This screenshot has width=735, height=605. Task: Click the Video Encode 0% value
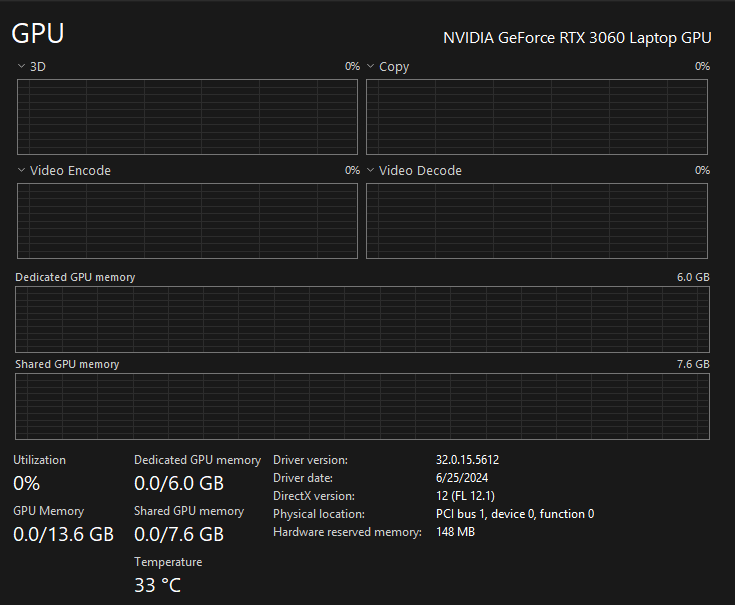352,171
